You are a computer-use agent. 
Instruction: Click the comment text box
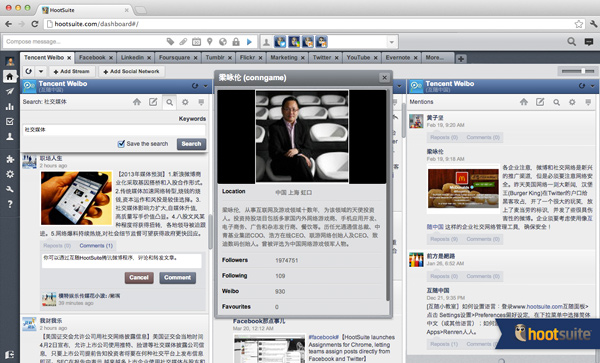[121, 260]
